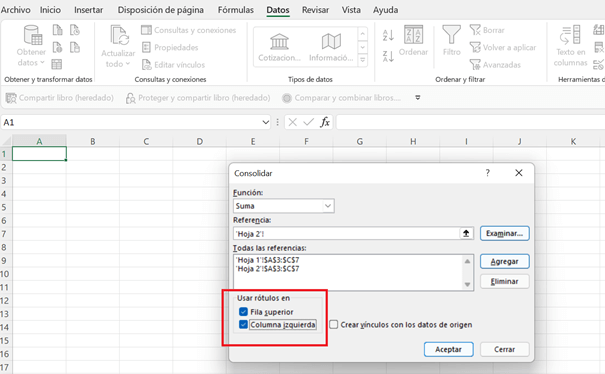Viewport: 605px width, 374px height.
Task: Close the Consolidar dialog with X
Action: point(519,173)
